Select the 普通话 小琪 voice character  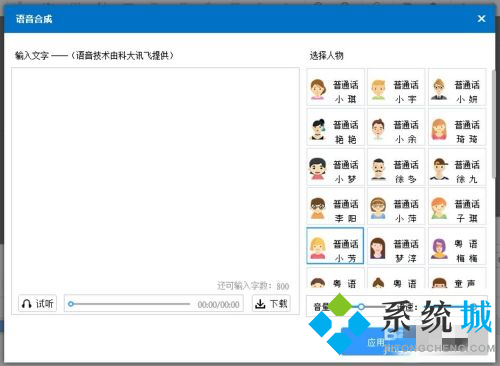pos(335,87)
